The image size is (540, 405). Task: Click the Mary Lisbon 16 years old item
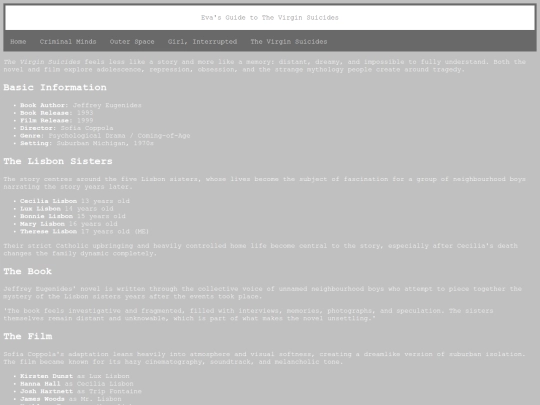(69, 224)
